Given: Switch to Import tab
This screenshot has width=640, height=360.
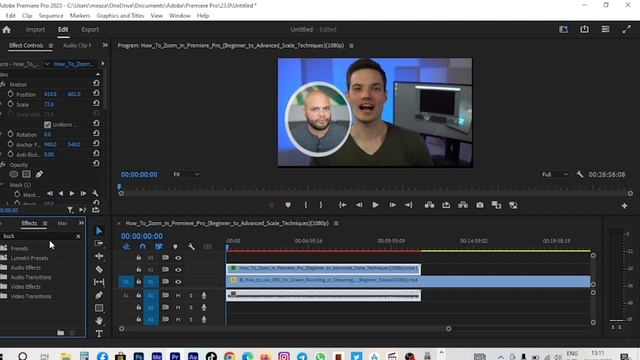Looking at the screenshot, I should pos(35,29).
